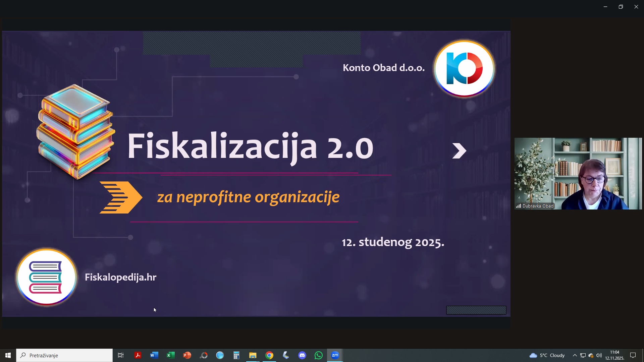
Task: Open the Windows Start menu
Action: [x=8, y=355]
